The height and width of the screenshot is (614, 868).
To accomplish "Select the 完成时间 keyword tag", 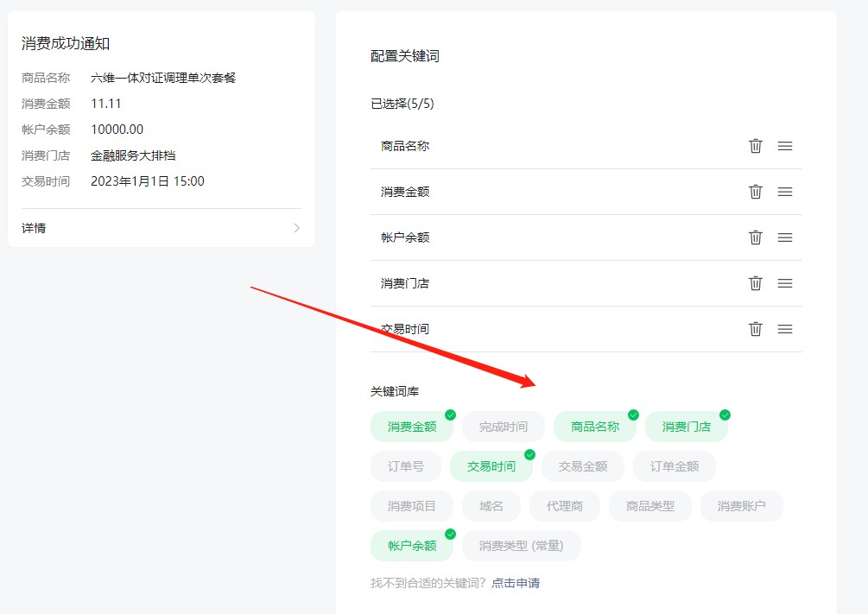I will [x=503, y=427].
